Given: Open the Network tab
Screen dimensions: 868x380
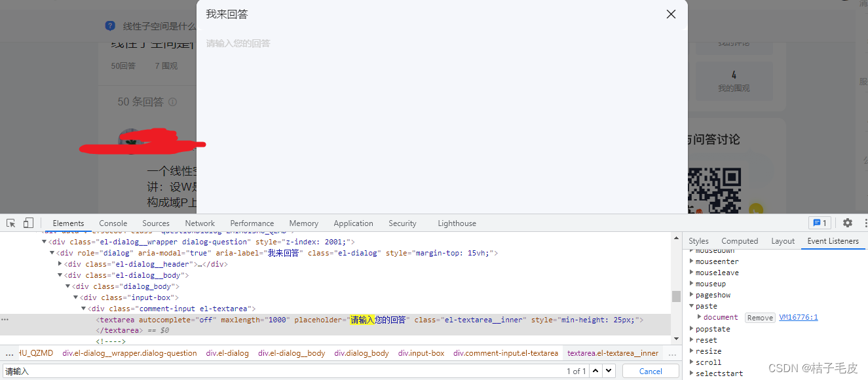Looking at the screenshot, I should 200,223.
